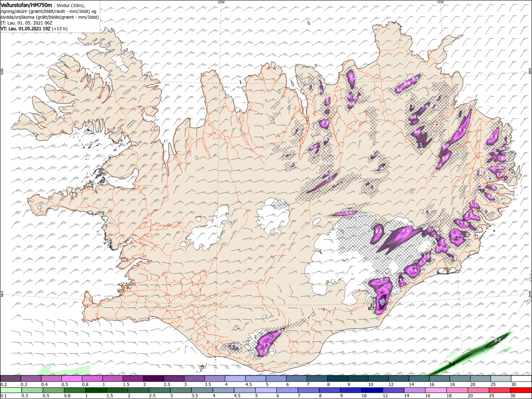Image resolution: width=532 pixels, height=399 pixels.
Task: Pick the upper legend swatch labeled 6
Action: (x=296, y=379)
